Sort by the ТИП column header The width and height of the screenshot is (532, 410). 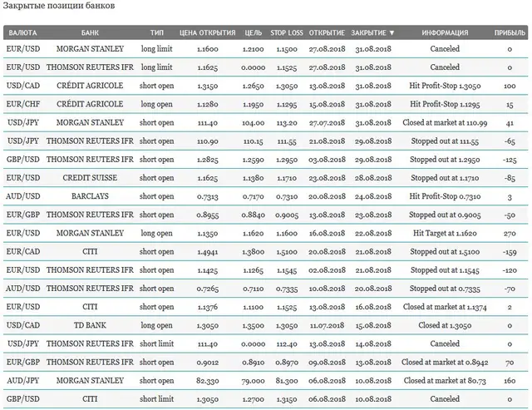(157, 33)
